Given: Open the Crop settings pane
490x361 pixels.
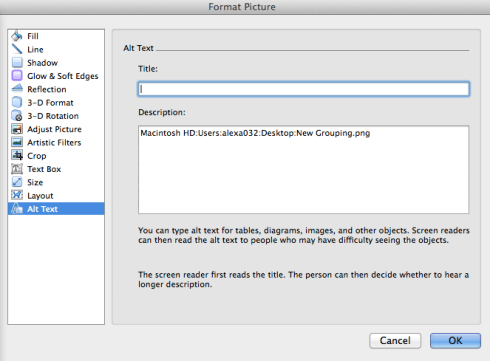Looking at the screenshot, I should point(56,156).
